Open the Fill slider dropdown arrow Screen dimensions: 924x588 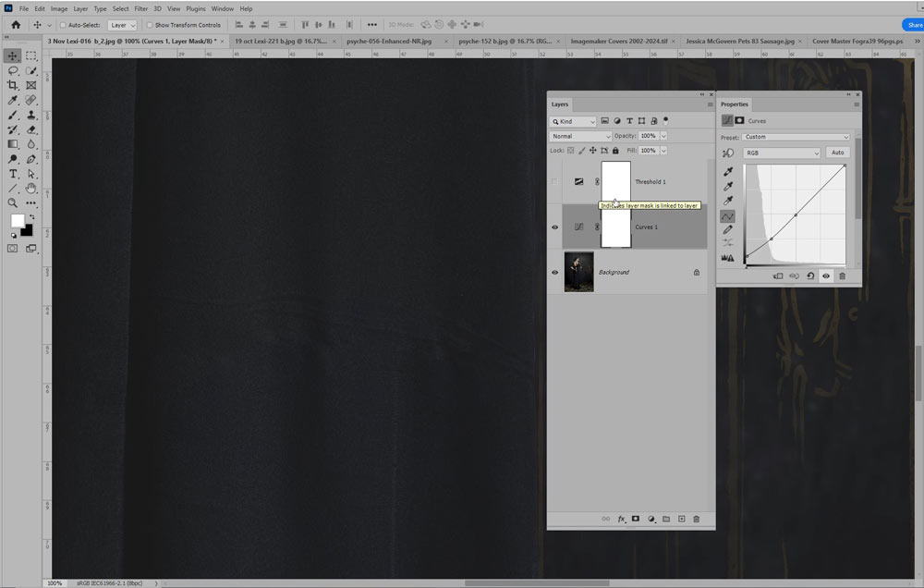663,151
